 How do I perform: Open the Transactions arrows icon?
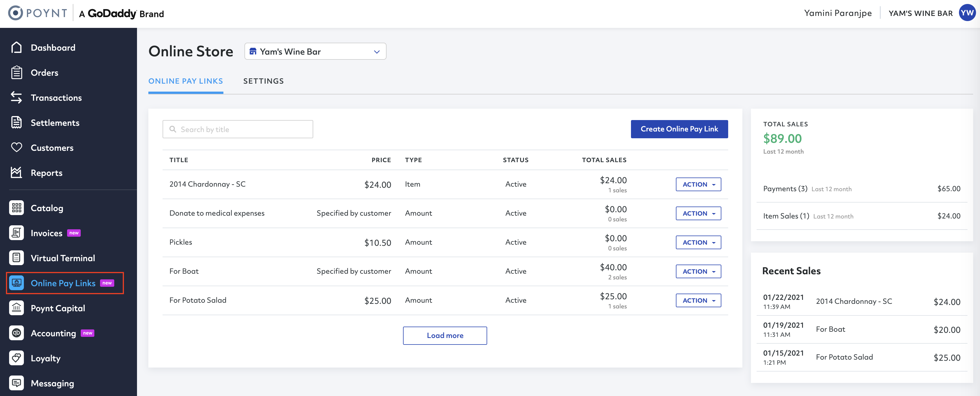point(16,98)
